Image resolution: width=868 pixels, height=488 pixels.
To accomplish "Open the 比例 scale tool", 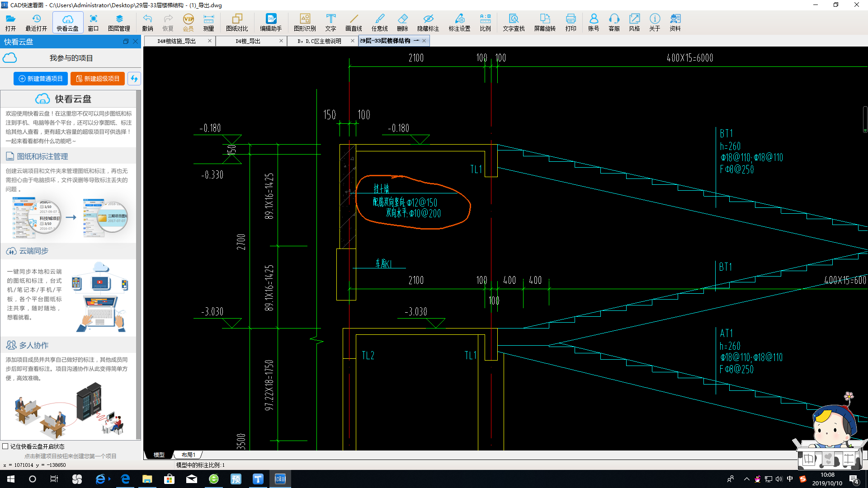I will (x=486, y=22).
